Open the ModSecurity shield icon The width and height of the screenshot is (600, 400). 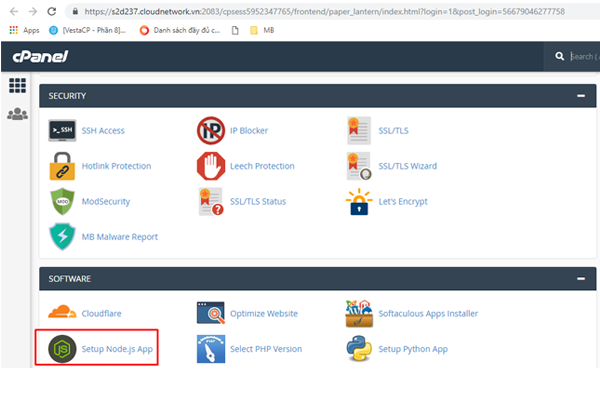pyautogui.click(x=62, y=201)
